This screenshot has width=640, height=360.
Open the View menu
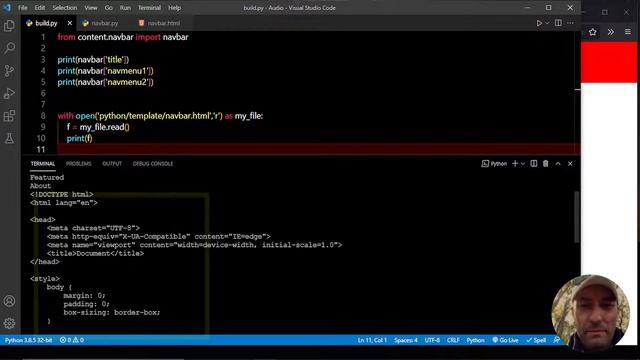pyautogui.click(x=91, y=8)
